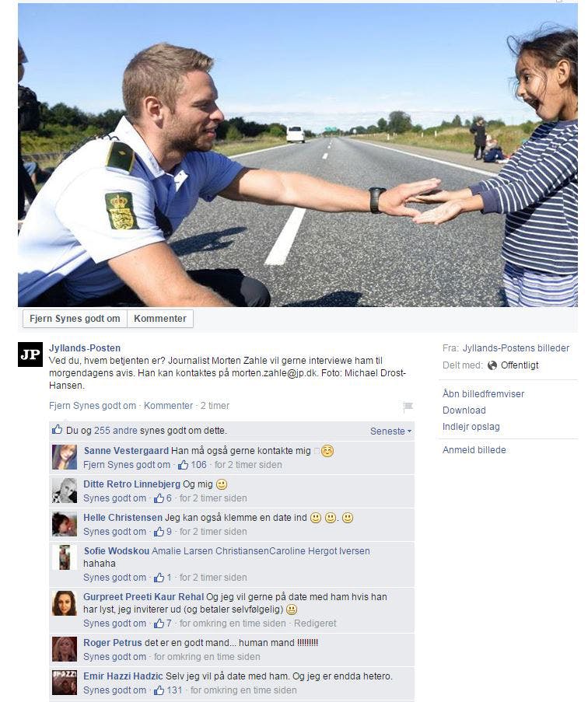This screenshot has height=702, width=588.
Task: Click the large police officer photo
Action: 298,155
